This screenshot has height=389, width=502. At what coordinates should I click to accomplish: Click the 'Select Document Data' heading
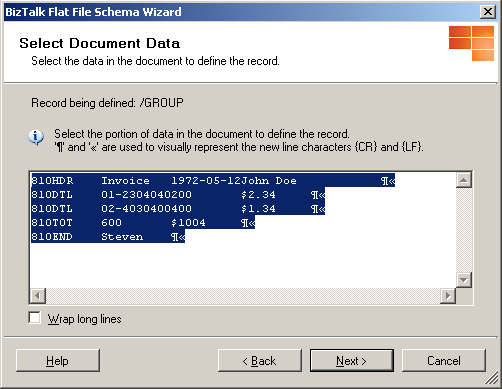coord(100,43)
